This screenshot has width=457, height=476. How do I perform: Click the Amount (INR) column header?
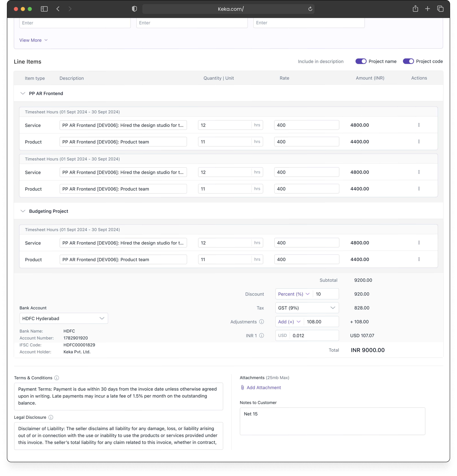[370, 78]
